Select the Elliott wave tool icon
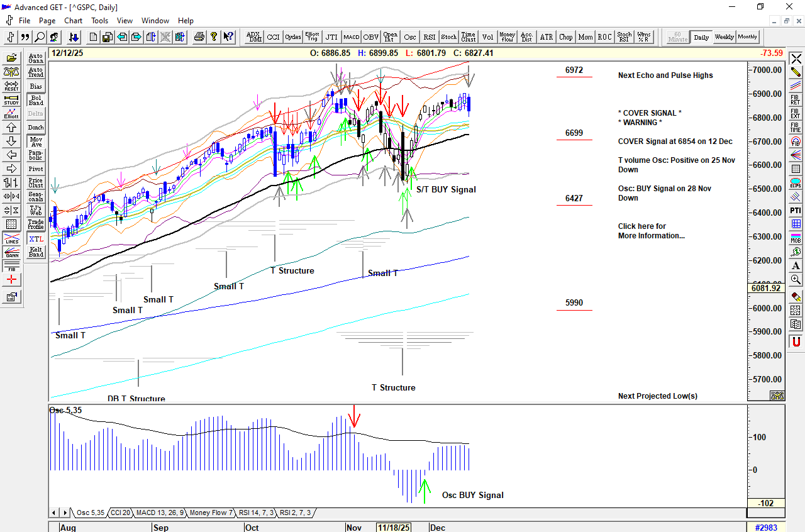This screenshot has height=532, width=805. 11,113
